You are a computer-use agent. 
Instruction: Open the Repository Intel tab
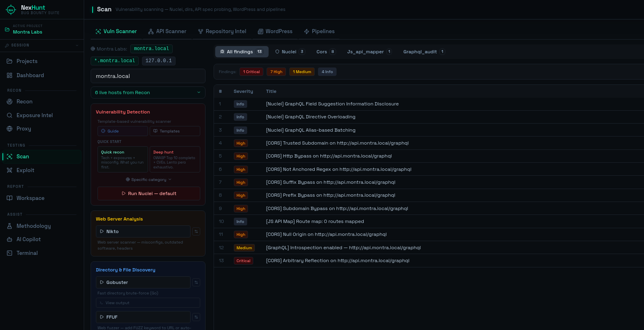pos(222,32)
